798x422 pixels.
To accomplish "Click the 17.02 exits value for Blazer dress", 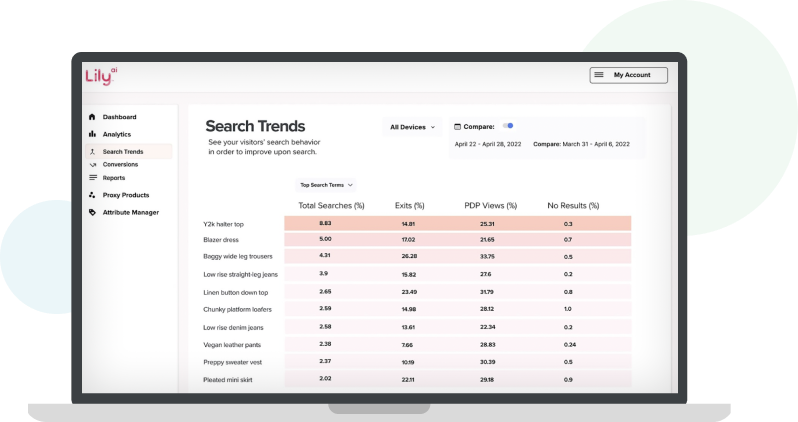I will pos(408,240).
